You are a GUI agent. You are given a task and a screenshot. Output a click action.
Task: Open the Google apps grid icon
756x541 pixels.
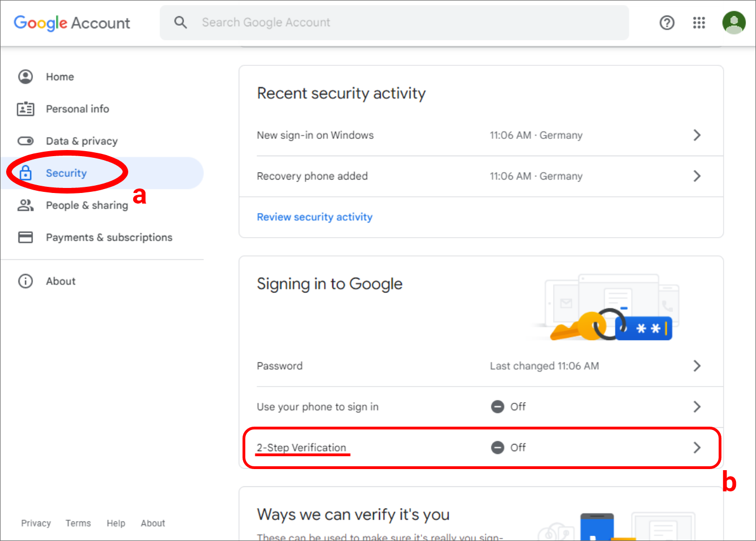(699, 23)
